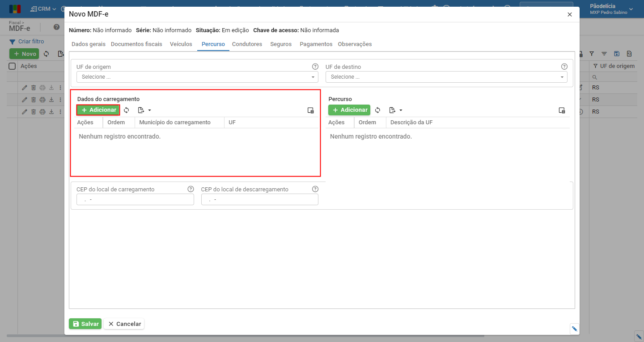Viewport: 644px width, 342px height.
Task: Click help icon beside UF de destino
Action: click(x=564, y=67)
